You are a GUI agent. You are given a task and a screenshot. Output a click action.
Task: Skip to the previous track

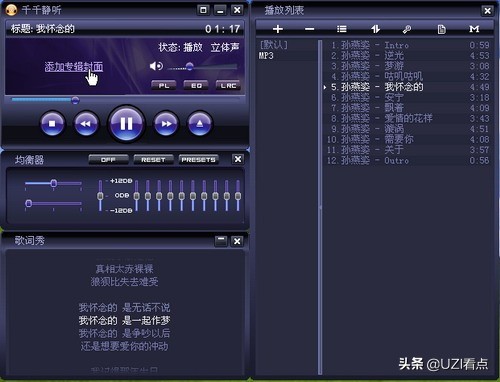point(86,124)
